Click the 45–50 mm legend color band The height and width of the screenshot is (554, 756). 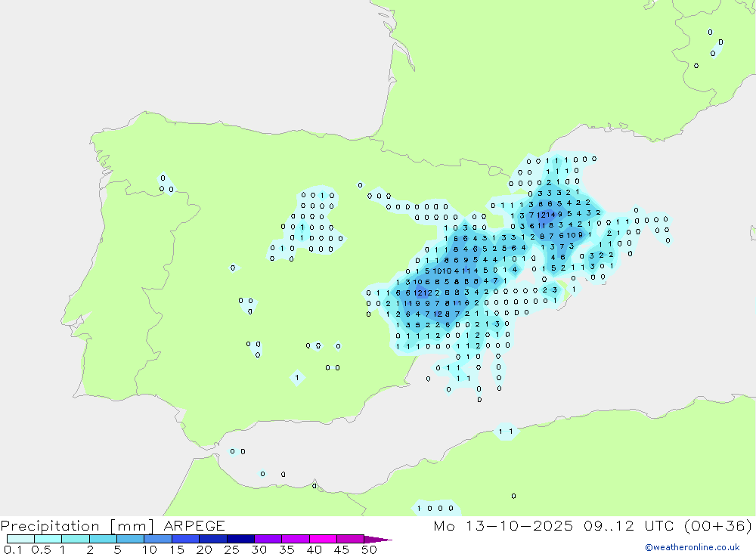coord(350,539)
